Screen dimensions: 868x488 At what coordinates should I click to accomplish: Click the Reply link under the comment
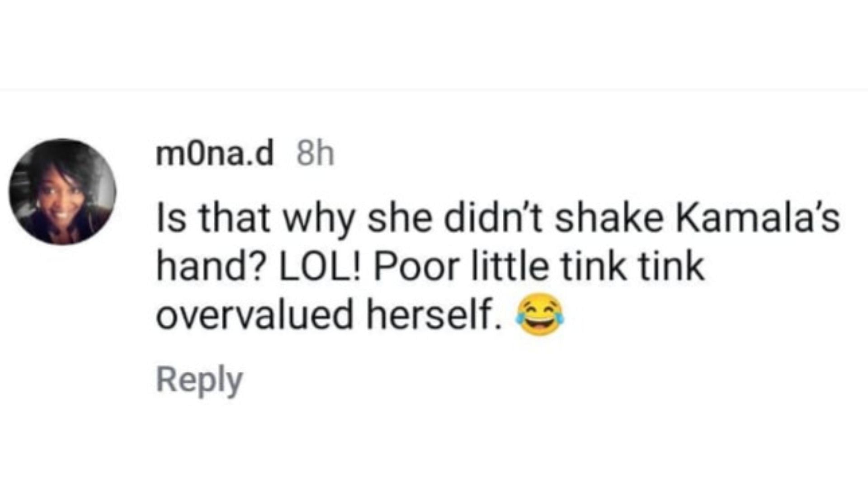pyautogui.click(x=199, y=381)
